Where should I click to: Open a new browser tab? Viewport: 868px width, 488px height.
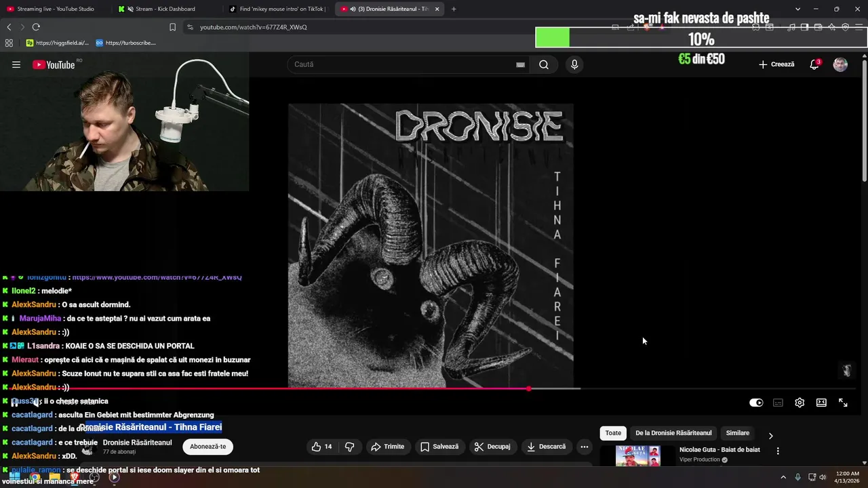pos(454,9)
